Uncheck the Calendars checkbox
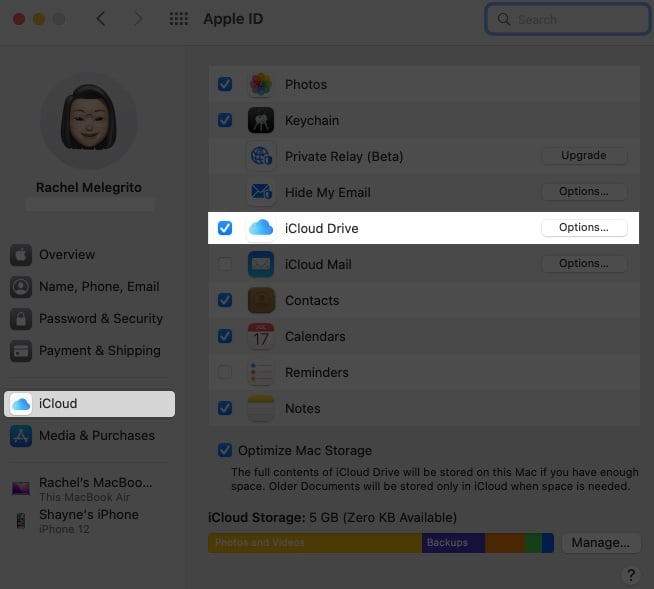This screenshot has height=589, width=654. 225,336
